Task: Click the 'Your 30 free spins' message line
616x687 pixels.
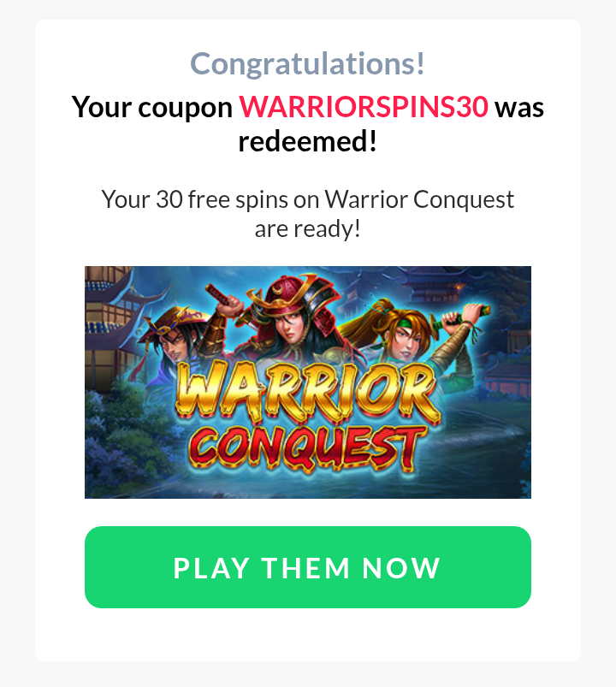Action: pyautogui.click(x=307, y=200)
